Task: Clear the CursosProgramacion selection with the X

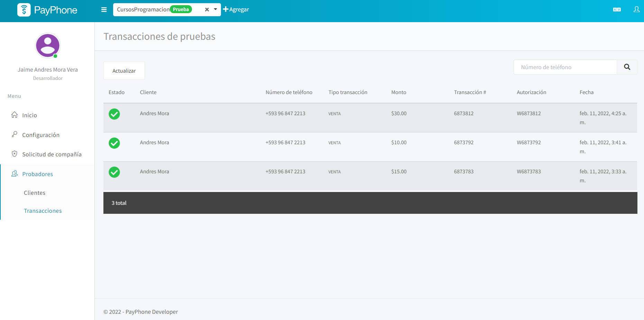Action: 207,10
